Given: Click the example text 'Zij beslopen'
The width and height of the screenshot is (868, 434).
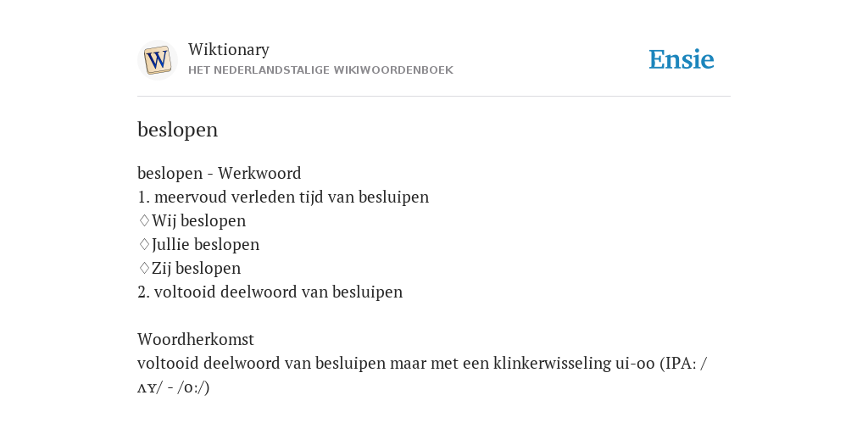Looking at the screenshot, I should [196, 269].
